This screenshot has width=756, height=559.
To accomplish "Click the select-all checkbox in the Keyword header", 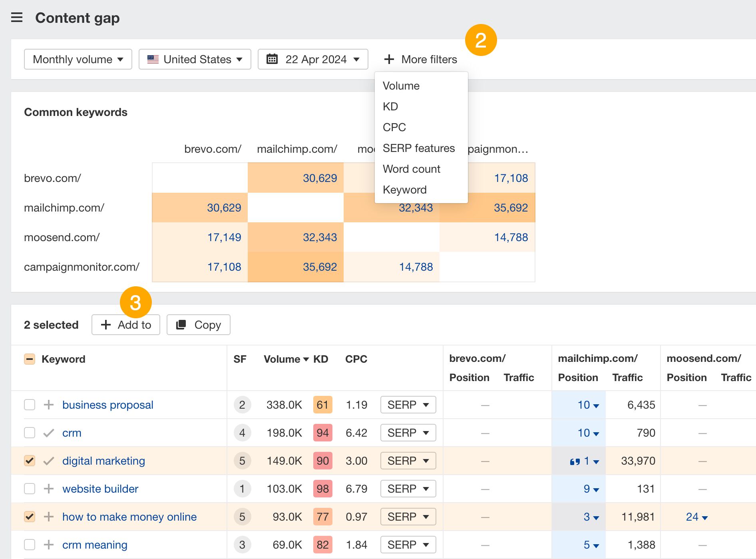I will point(30,359).
